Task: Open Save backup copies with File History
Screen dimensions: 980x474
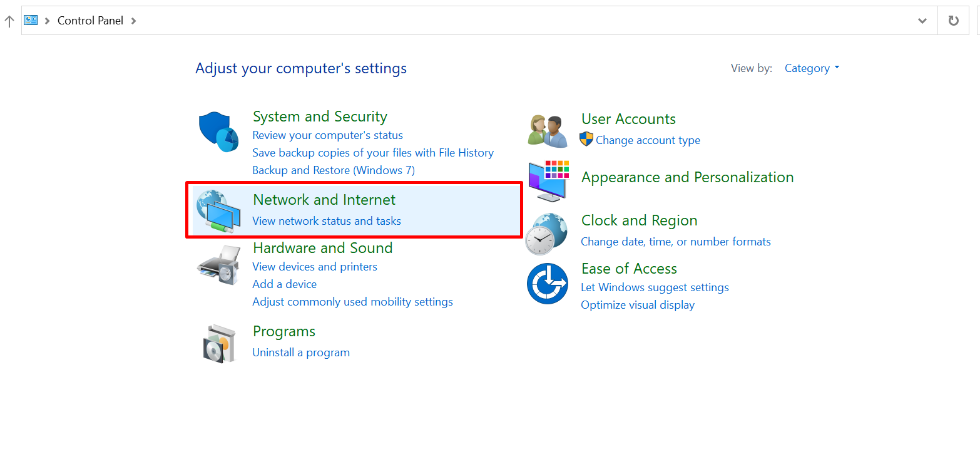Action: (x=373, y=153)
